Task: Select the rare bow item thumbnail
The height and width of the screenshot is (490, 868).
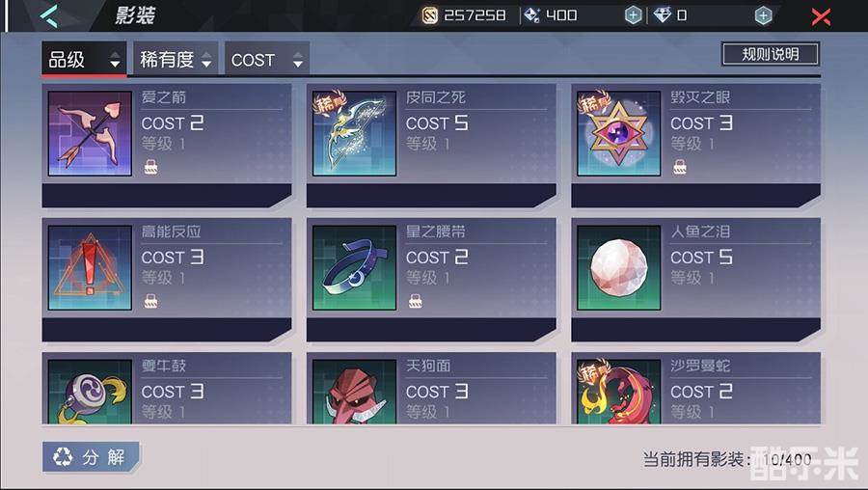Action: (x=354, y=133)
